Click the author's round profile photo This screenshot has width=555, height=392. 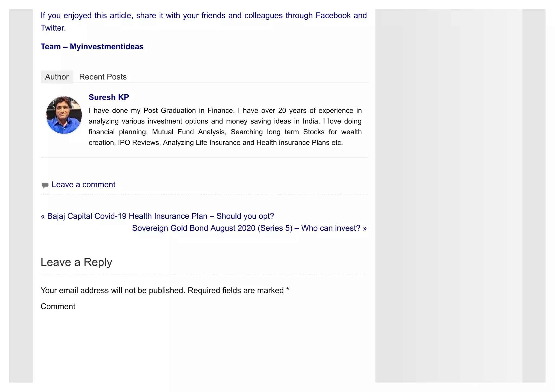pyautogui.click(x=64, y=115)
